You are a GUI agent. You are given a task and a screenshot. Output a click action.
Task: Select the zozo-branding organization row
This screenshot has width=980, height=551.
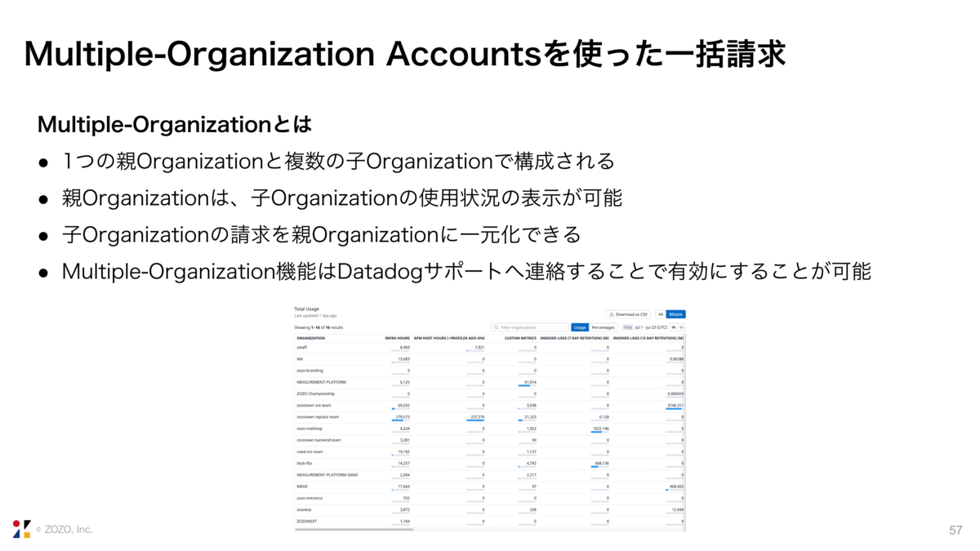(490, 371)
